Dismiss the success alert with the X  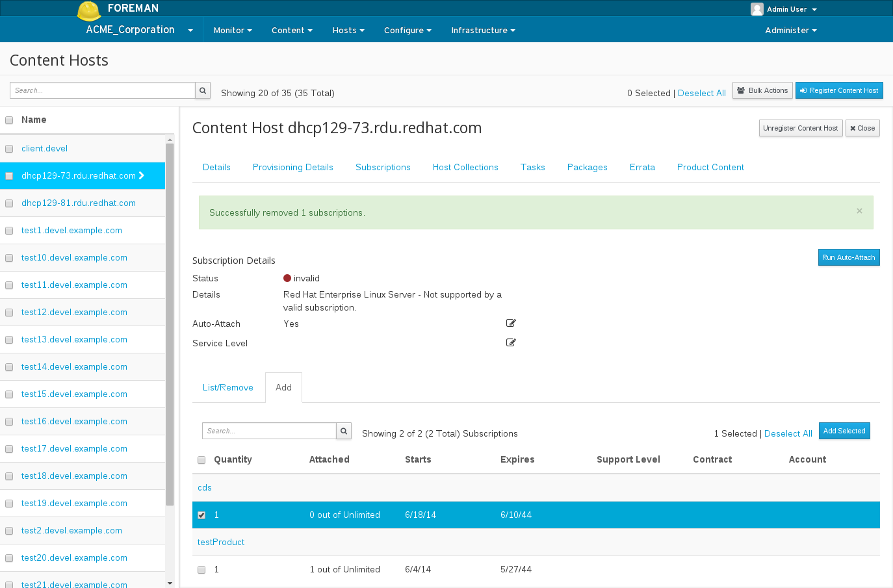859,211
